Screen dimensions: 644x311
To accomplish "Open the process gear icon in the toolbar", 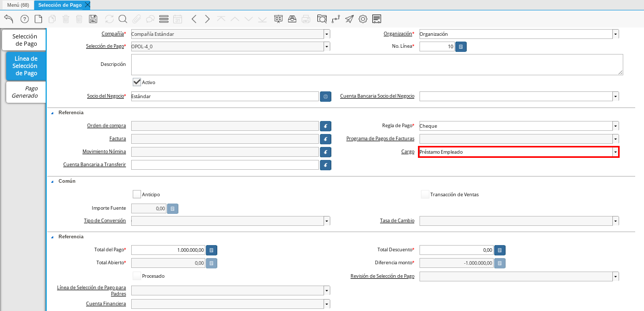I will coord(363,19).
